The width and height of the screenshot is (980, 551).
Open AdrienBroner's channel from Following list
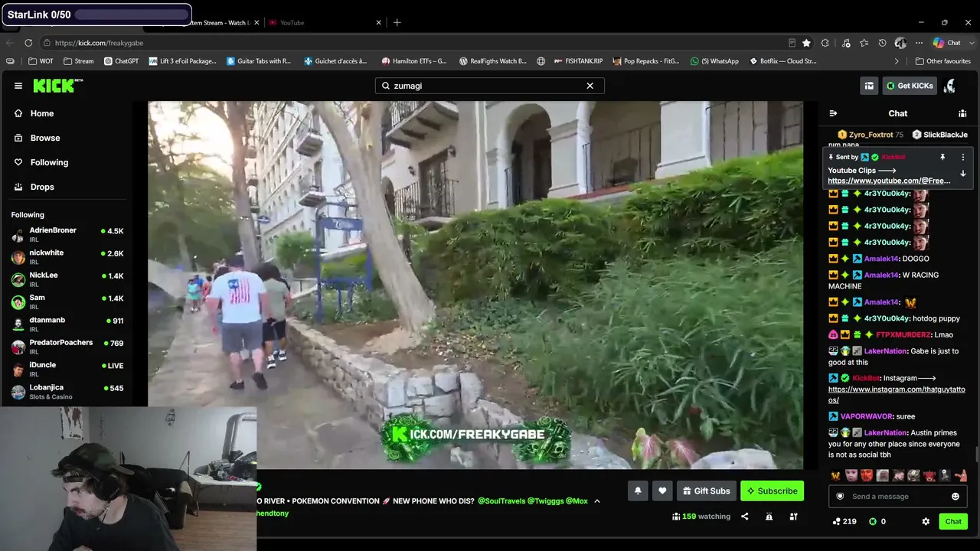67,234
